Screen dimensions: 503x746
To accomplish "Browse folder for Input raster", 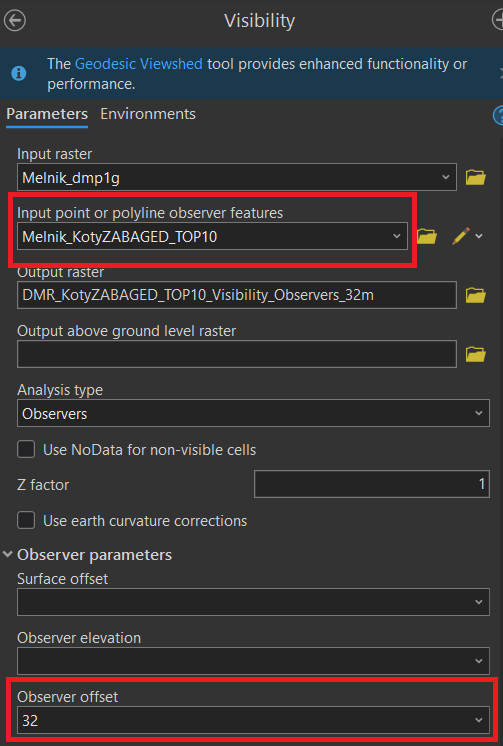I will [475, 177].
